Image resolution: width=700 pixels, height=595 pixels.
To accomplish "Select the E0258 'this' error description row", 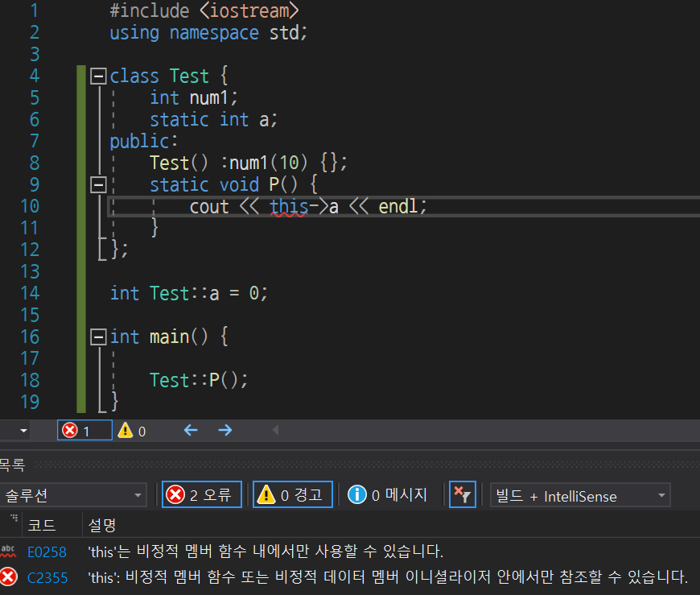I will coord(266,552).
